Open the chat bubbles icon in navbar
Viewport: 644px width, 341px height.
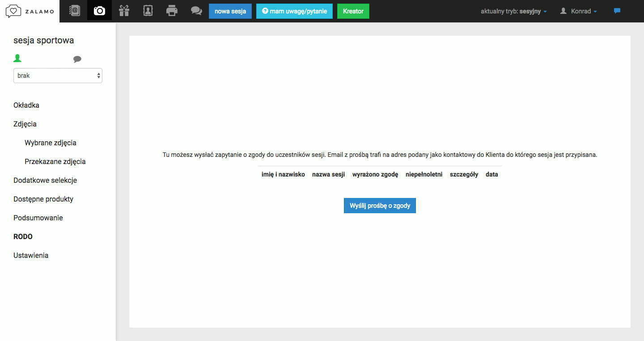(196, 11)
